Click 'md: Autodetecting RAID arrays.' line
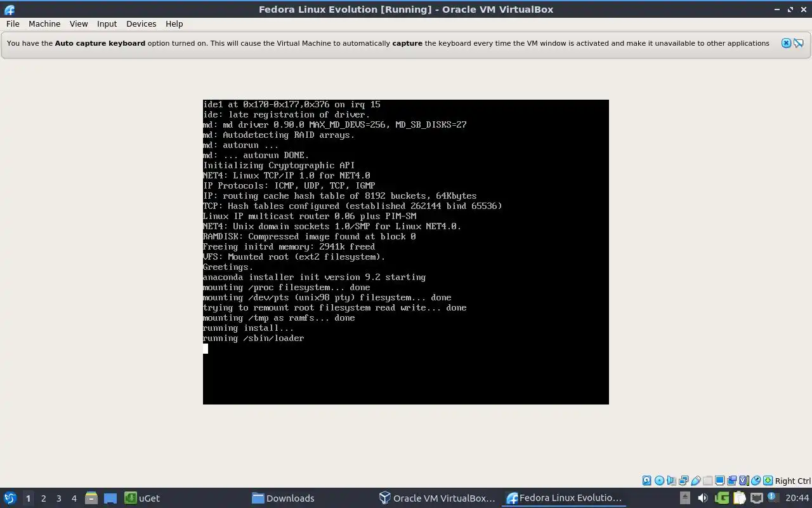Screen dimensions: 812x508 pyautogui.click(x=279, y=135)
